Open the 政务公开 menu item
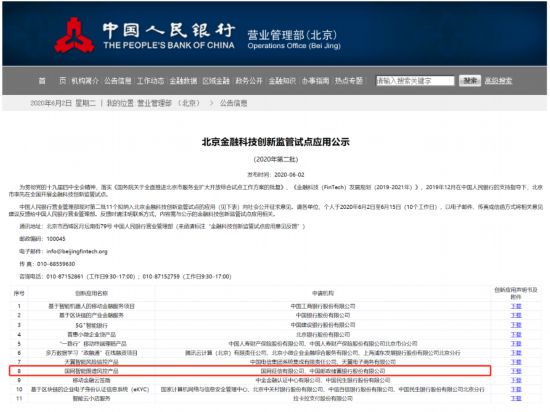This screenshot has height=412, width=550. (x=249, y=81)
